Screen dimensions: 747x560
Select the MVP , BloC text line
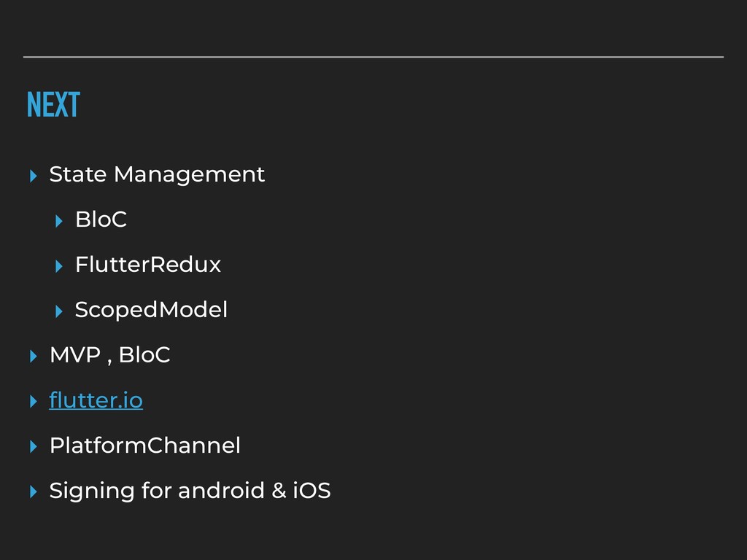click(109, 355)
